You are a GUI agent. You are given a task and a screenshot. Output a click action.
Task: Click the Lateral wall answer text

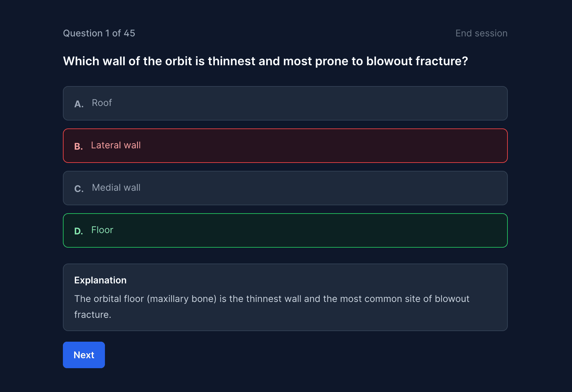pos(116,145)
